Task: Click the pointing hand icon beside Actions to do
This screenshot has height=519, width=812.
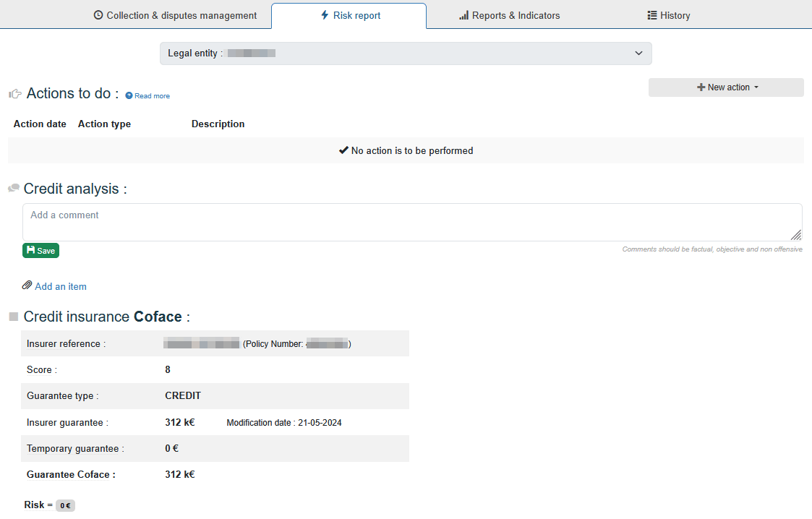Action: (15, 94)
